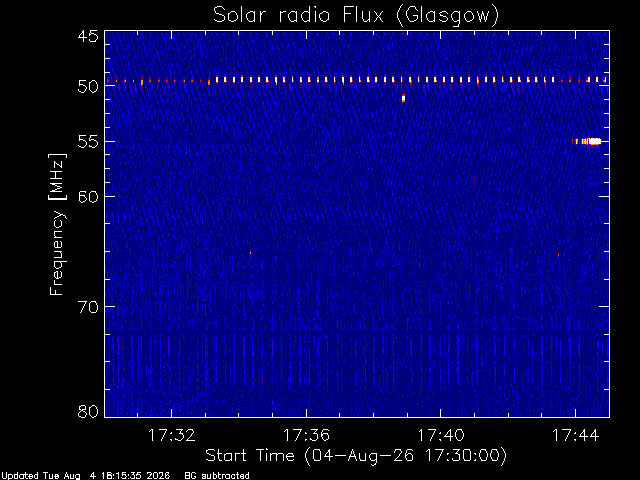Click the 45 frequency axis label
This screenshot has height=480, width=640.
point(88,36)
